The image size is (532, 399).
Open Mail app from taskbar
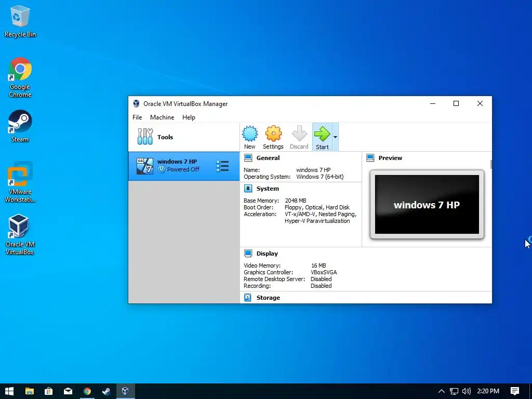68,391
